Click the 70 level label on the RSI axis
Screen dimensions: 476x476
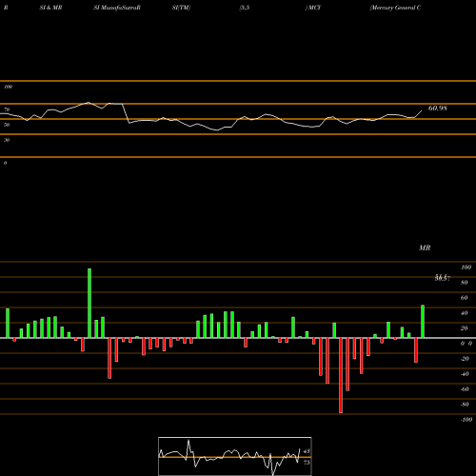(7, 109)
